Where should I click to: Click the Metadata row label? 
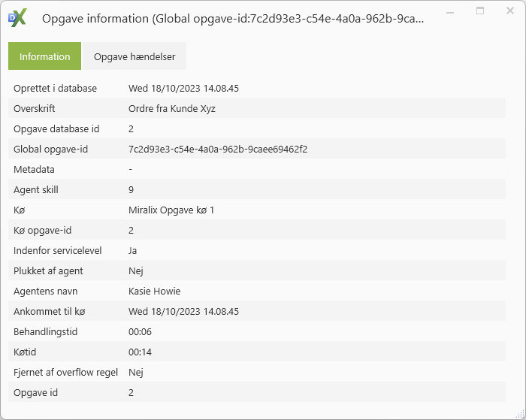[34, 170]
